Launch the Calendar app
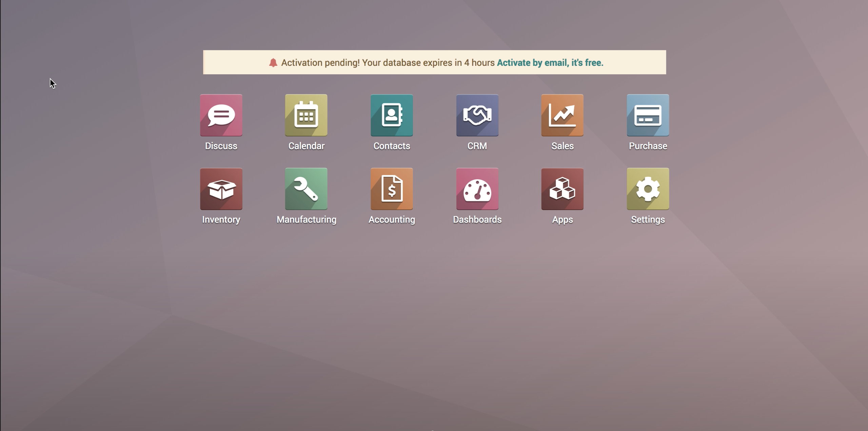 (x=306, y=115)
